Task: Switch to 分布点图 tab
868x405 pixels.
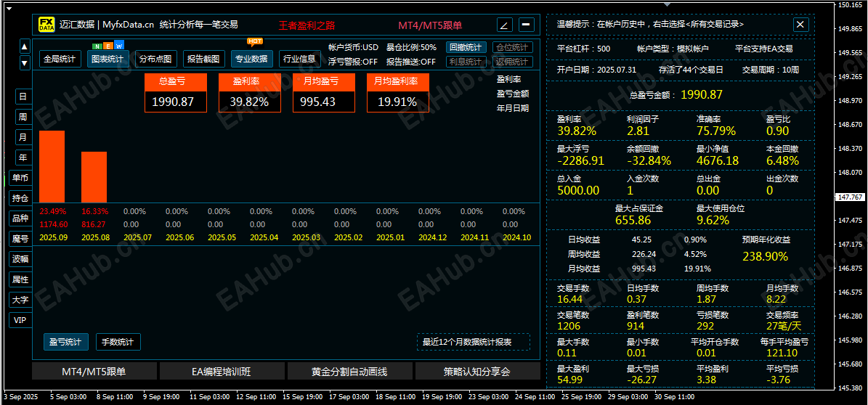Action: tap(155, 59)
